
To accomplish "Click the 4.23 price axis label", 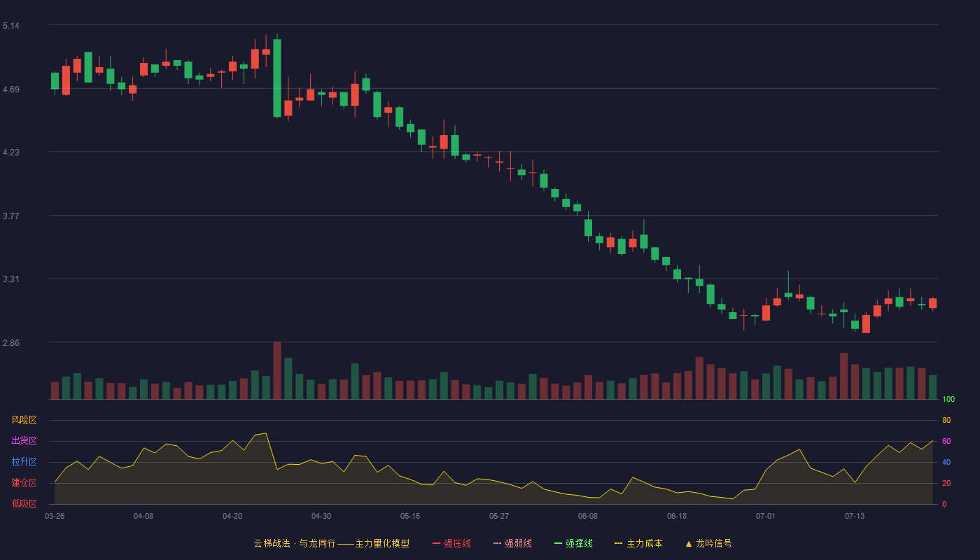I will 10,153.
